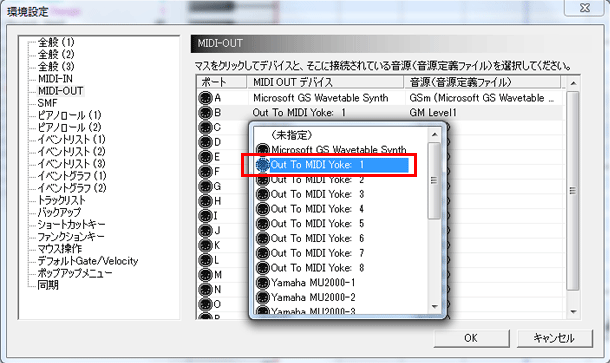Viewport: 610px width, 363px height.
Task: Click port table scrollbar down arrow
Action: [573, 312]
